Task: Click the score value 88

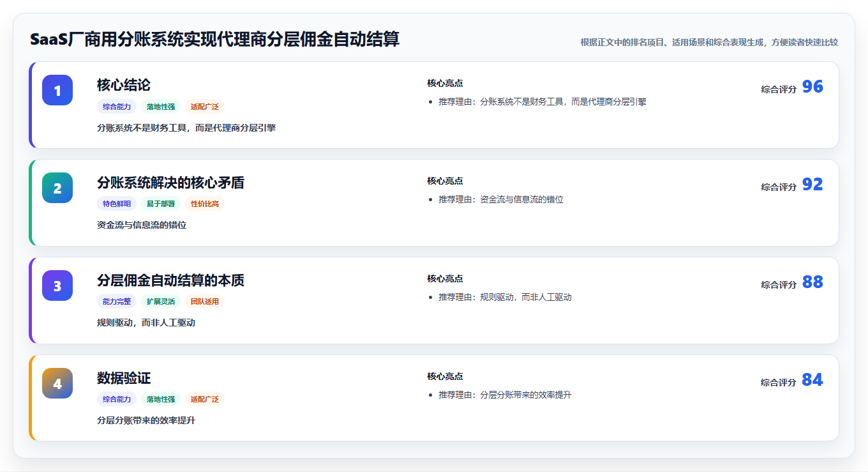Action: [x=812, y=282]
